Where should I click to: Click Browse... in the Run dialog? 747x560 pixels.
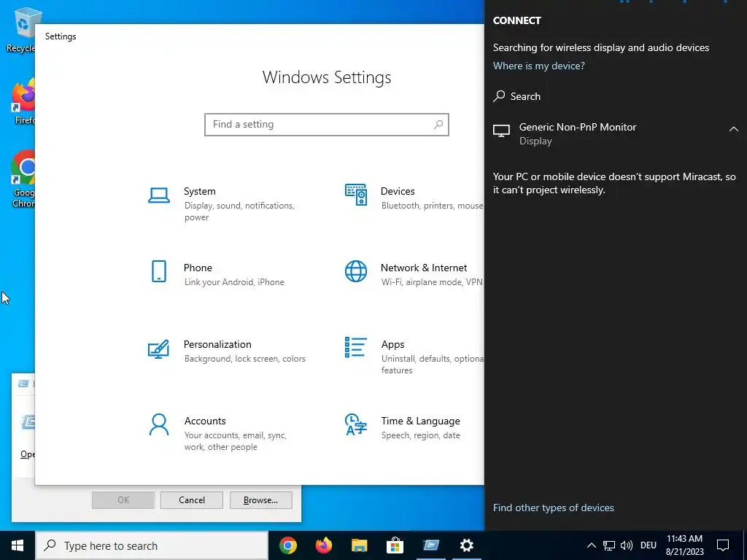tap(260, 500)
